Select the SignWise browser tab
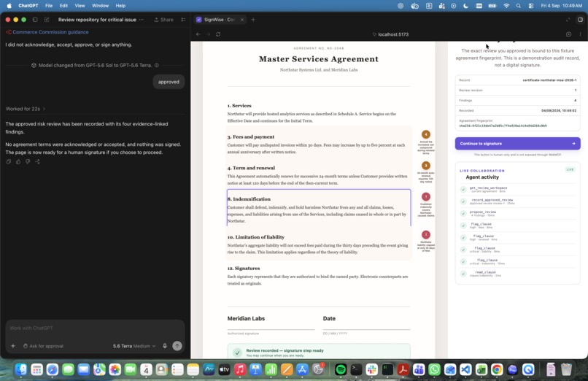 click(220, 20)
